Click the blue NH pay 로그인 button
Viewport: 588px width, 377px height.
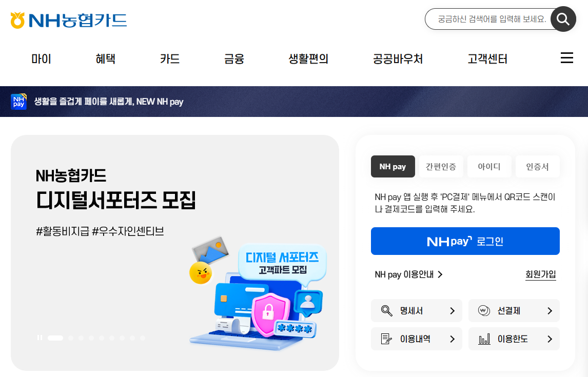(465, 241)
